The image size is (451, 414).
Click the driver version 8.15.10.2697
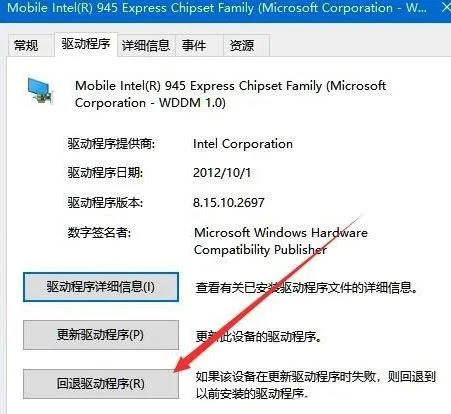coord(229,202)
